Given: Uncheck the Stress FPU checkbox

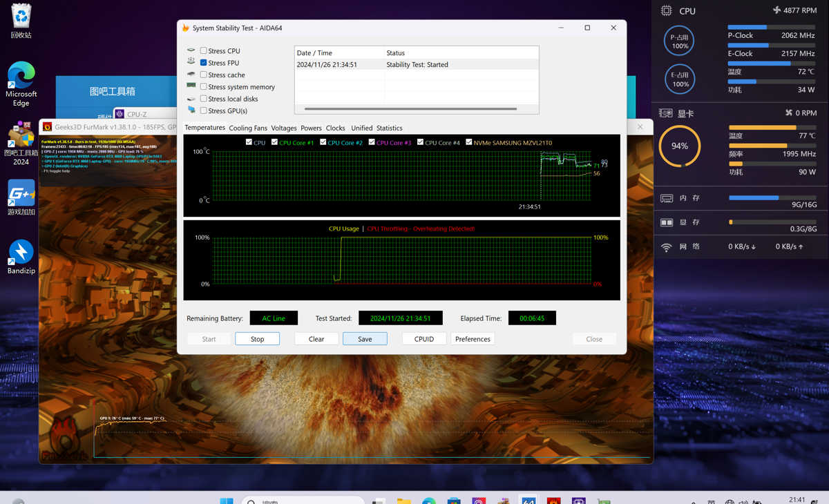Looking at the screenshot, I should pyautogui.click(x=203, y=62).
